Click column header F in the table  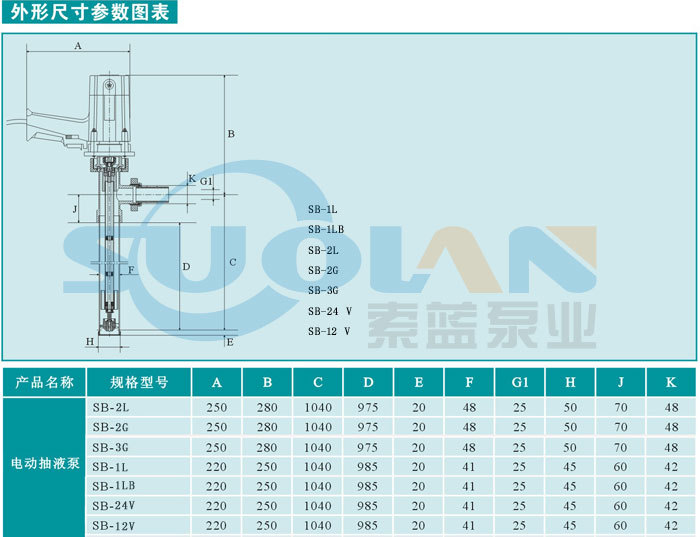(x=469, y=382)
